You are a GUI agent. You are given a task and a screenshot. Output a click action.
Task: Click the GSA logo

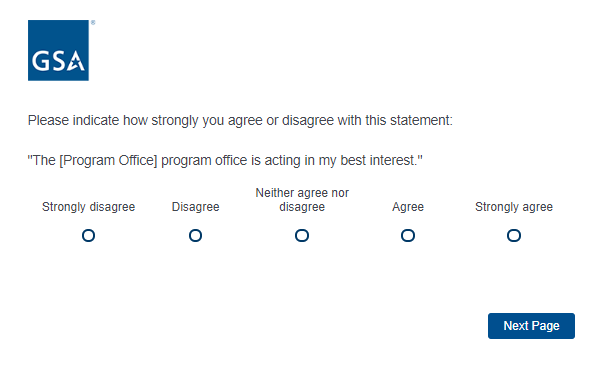(x=58, y=50)
